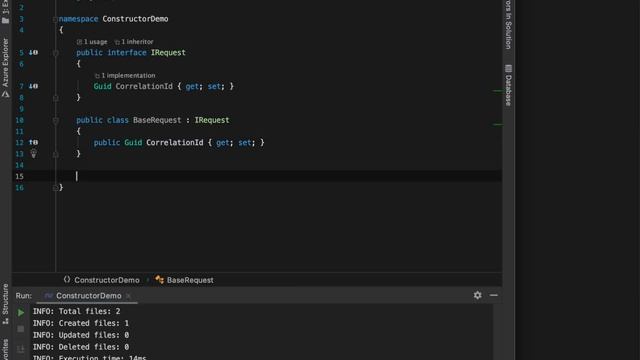Image resolution: width=640 pixels, height=360 pixels.
Task: Click fold end marker on line 13
Action: pos(56,154)
